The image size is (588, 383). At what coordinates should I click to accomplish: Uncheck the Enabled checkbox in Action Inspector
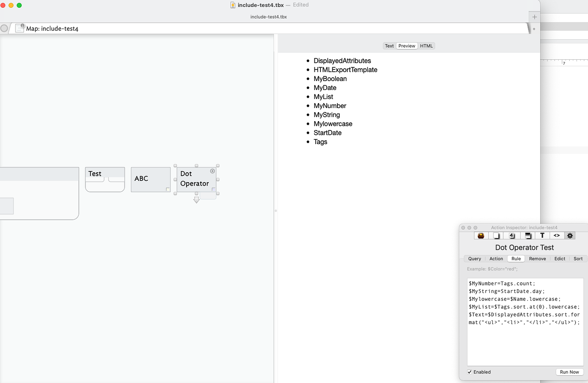click(470, 371)
